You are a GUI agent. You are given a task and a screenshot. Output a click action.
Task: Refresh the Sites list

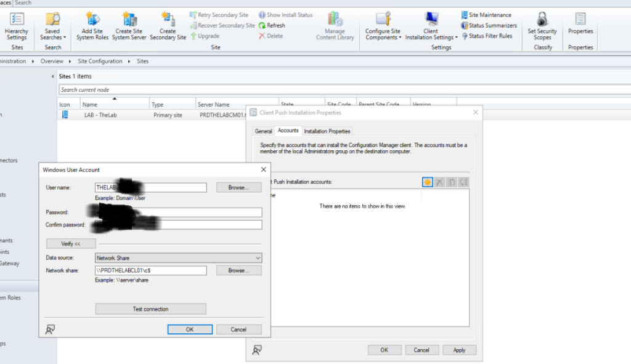click(x=272, y=25)
